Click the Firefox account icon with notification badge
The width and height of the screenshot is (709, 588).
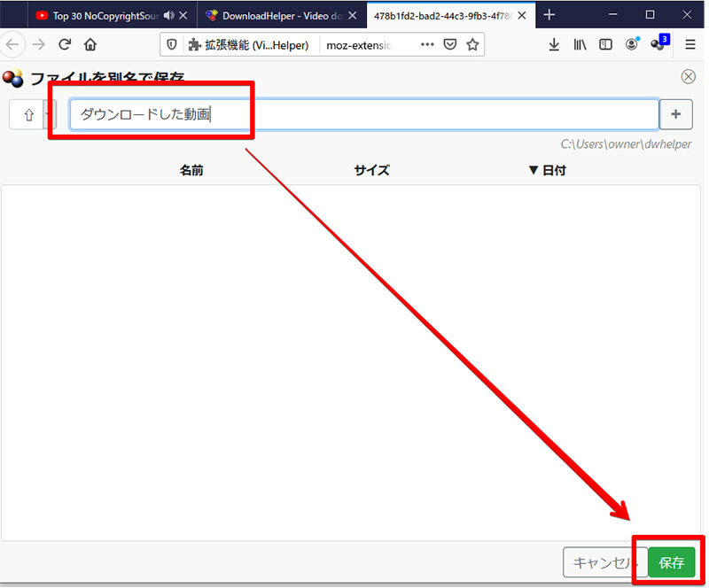pos(632,44)
